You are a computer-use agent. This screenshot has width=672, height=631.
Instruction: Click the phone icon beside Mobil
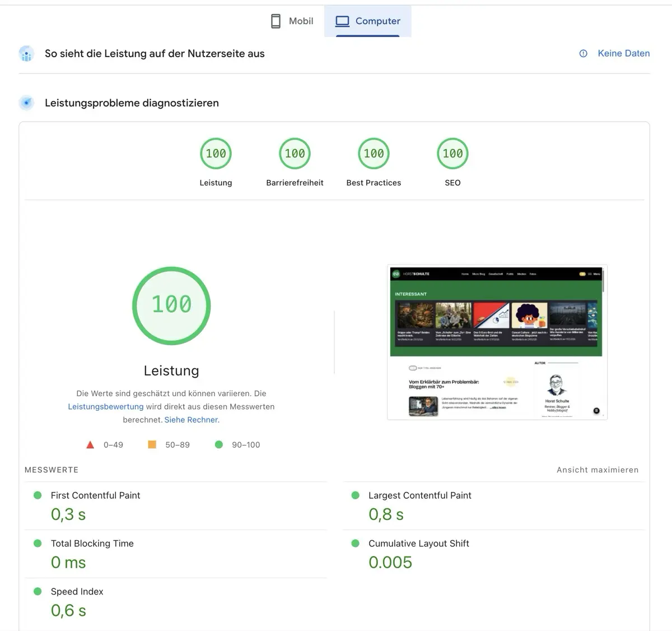(x=276, y=21)
